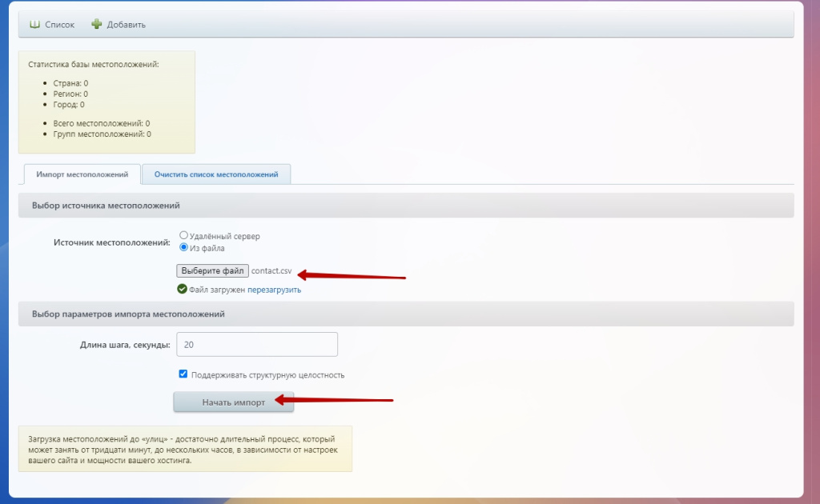Toggle the Поддерживать структурную целостность checkbox

(183, 374)
